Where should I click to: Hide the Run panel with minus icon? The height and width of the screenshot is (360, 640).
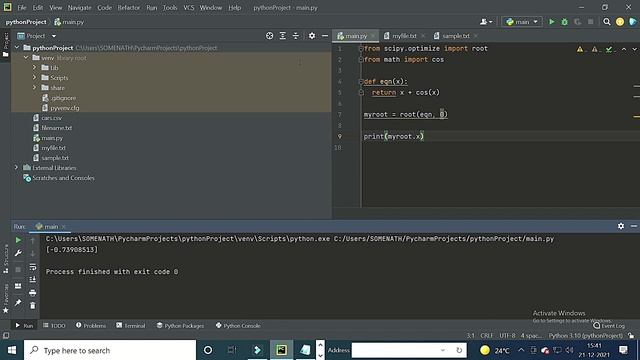pyautogui.click(x=634, y=226)
